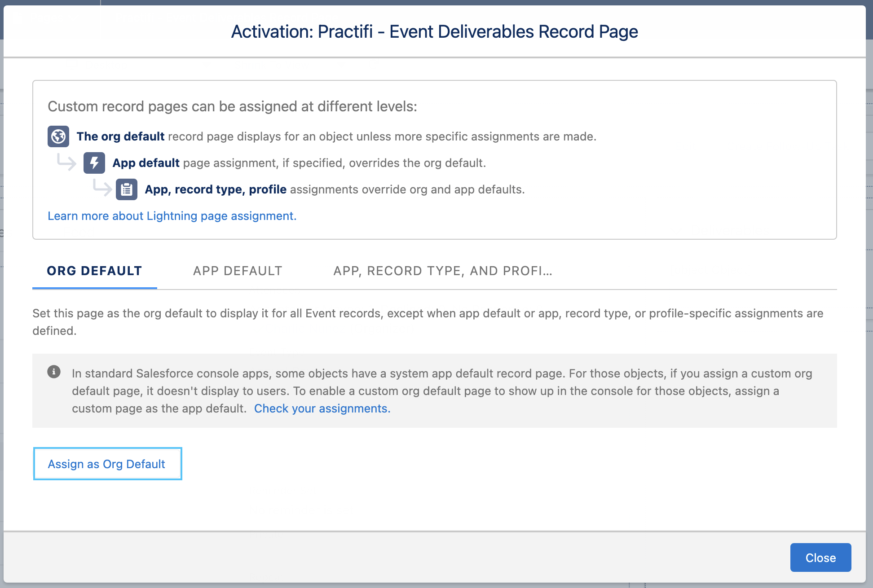
Task: Click 'The org default' bold text
Action: coord(120,136)
